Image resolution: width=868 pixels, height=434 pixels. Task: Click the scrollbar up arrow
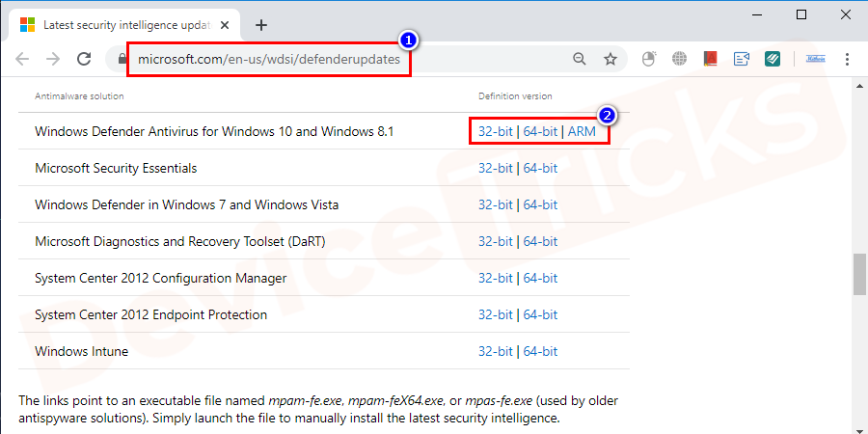(859, 86)
